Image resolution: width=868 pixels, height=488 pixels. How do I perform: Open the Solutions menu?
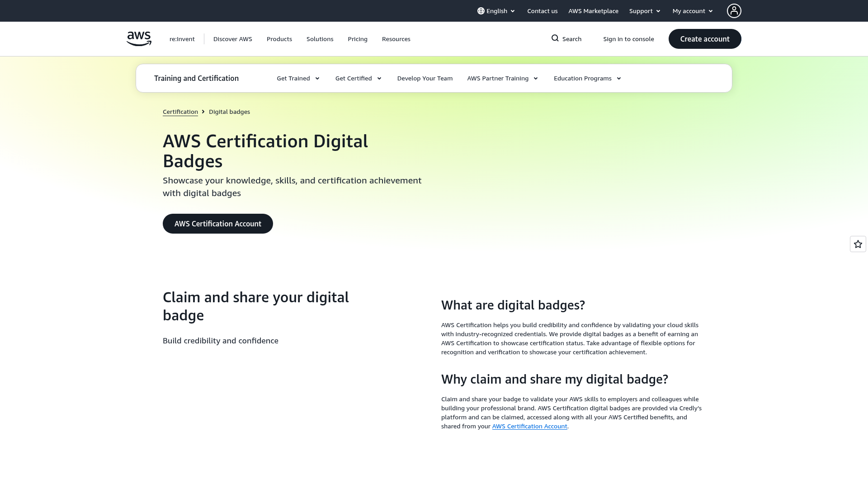click(x=320, y=39)
